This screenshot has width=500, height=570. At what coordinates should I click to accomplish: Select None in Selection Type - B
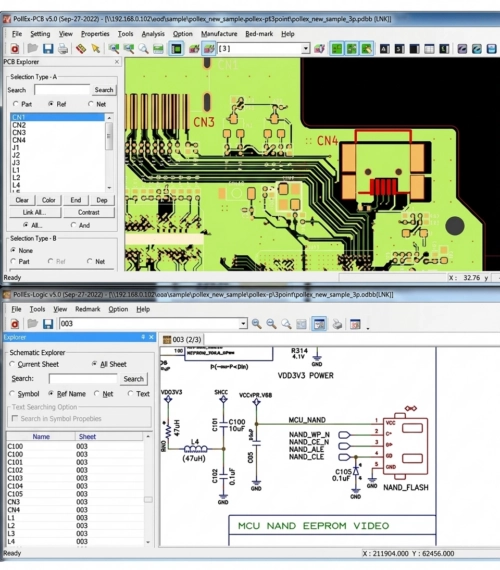point(13,250)
